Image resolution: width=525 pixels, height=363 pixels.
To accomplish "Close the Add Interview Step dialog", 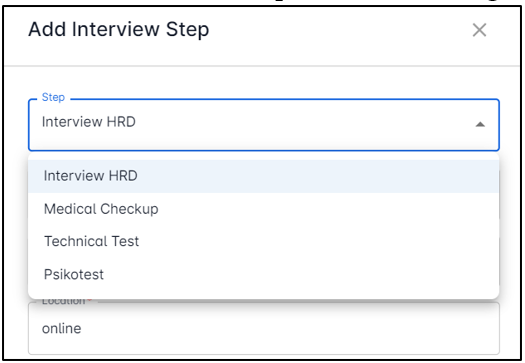I will 479,30.
